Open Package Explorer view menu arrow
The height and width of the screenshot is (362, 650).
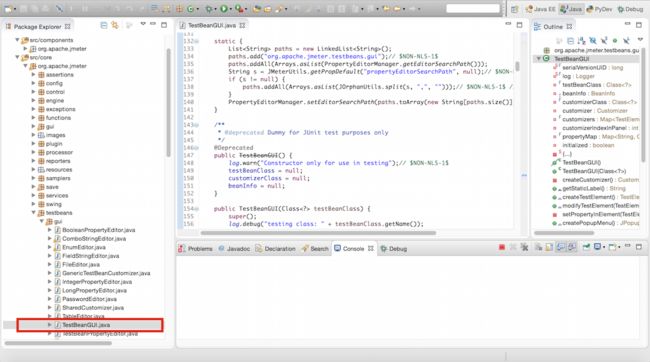coord(143,24)
